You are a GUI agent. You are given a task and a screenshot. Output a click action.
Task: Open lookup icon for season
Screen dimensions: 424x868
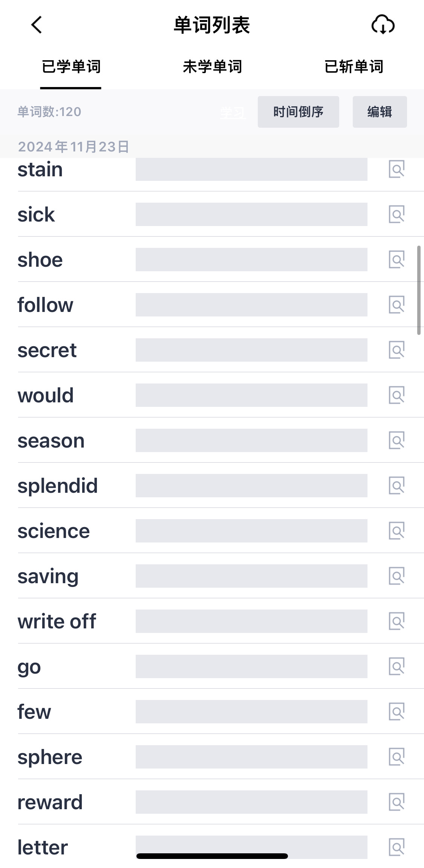(x=397, y=440)
